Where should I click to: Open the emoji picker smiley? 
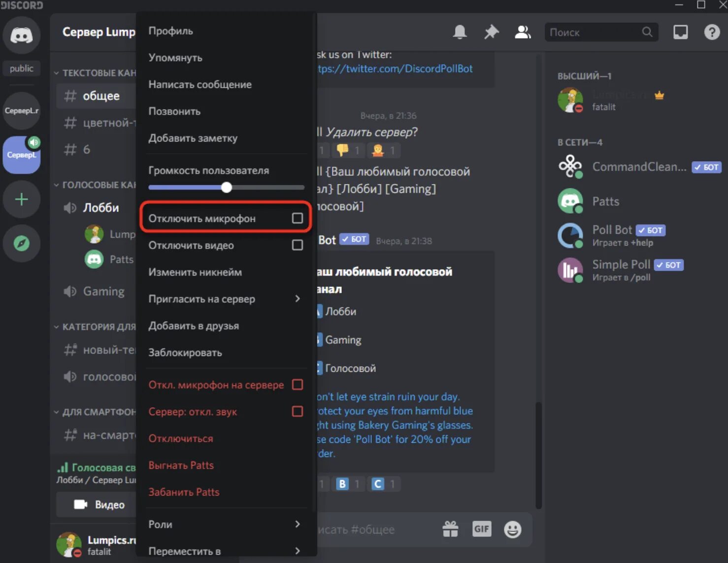coord(513,529)
